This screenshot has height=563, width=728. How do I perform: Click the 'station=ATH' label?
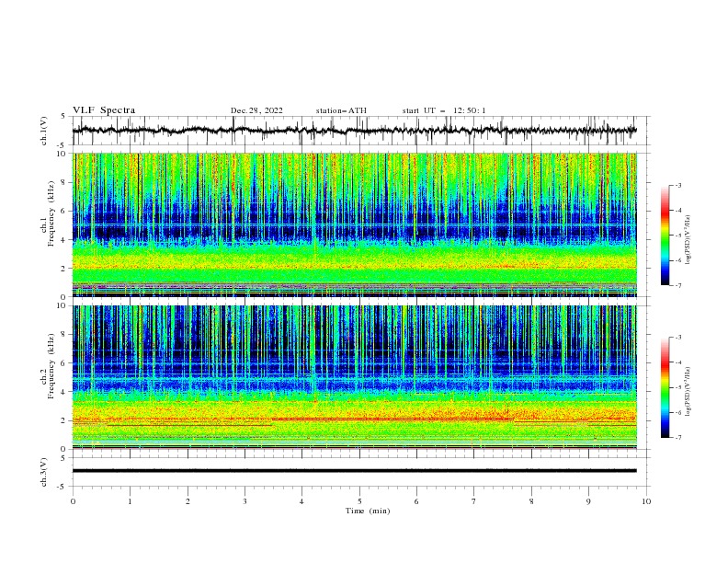pyautogui.click(x=341, y=110)
